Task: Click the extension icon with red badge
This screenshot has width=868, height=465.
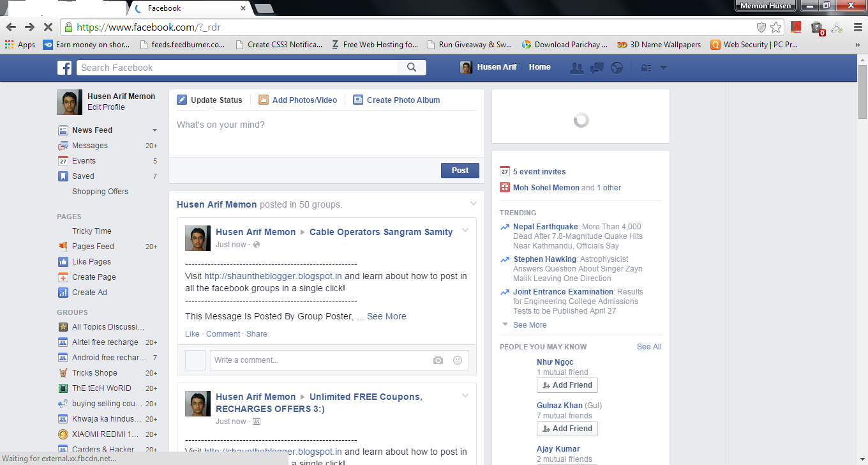Action: click(x=817, y=27)
